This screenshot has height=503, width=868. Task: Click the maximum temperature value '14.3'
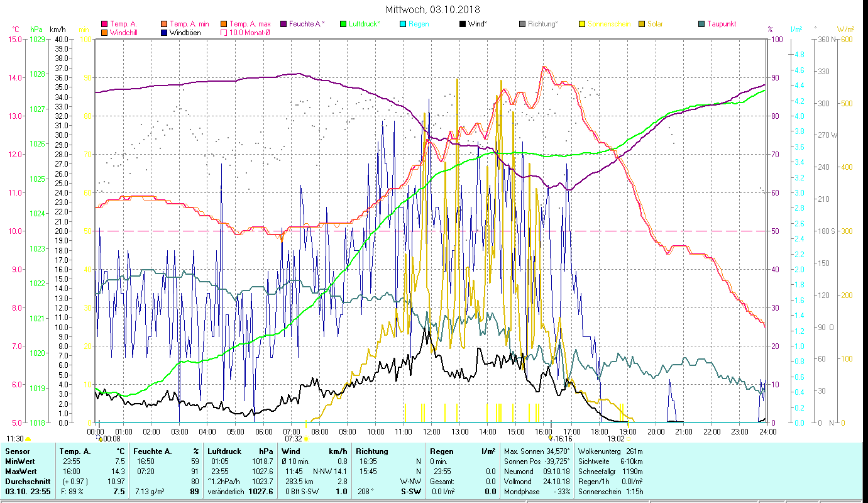coord(118,472)
